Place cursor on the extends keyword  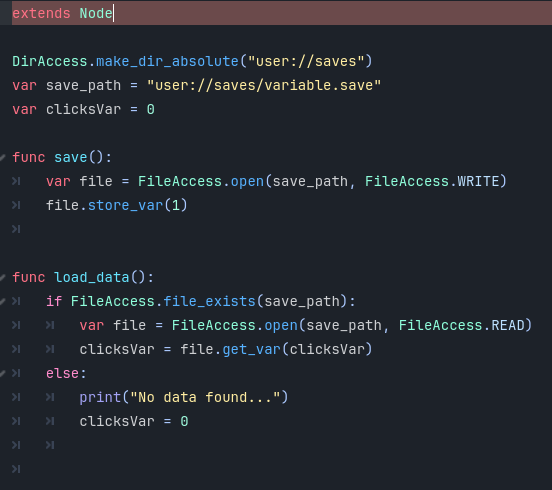click(x=41, y=13)
